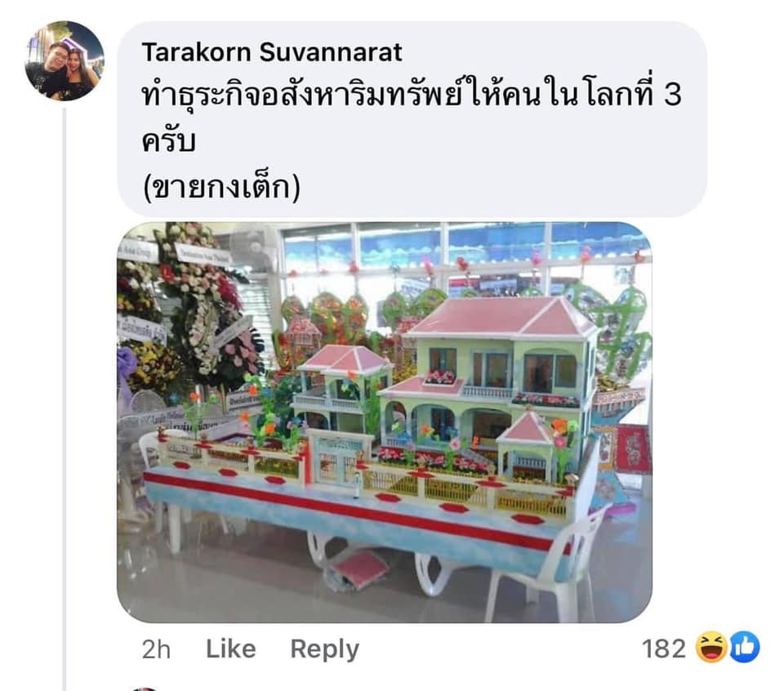The image size is (784, 691).
Task: Open Tarakorn Suvannarat's profile picture
Action: pyautogui.click(x=65, y=60)
